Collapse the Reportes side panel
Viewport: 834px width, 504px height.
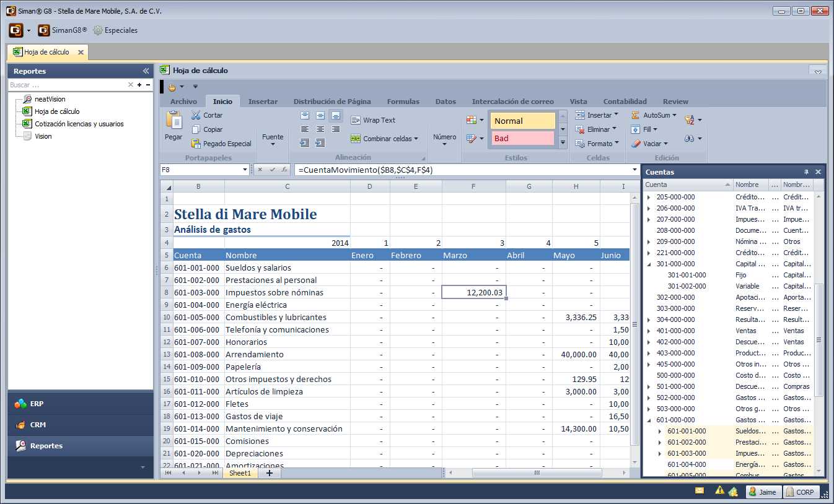[146, 71]
